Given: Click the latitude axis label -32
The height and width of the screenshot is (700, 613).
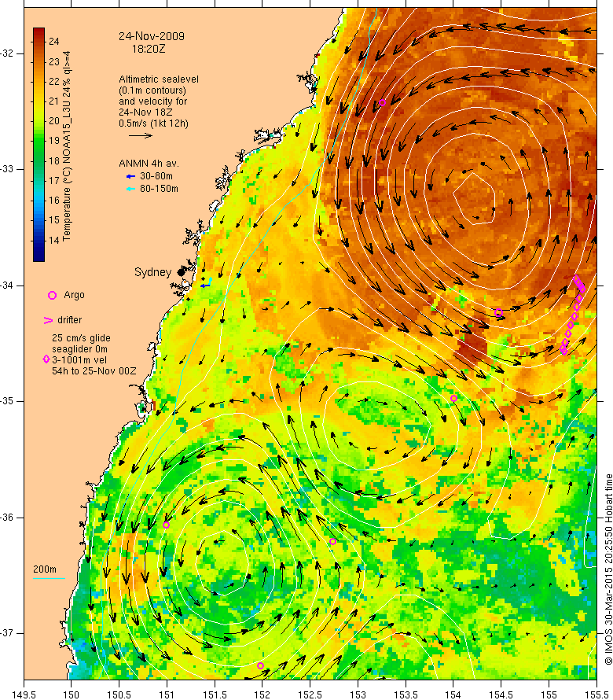Looking at the screenshot, I should pyautogui.click(x=7, y=53).
